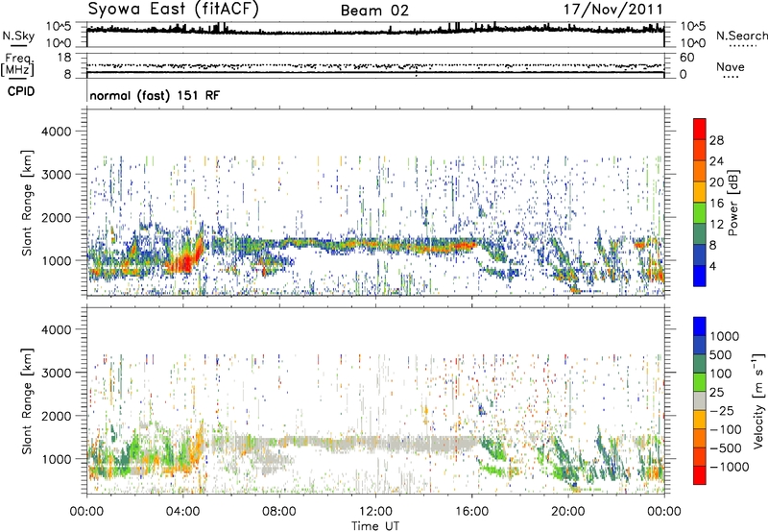This screenshot has width=768, height=532.
Task: Click the blue bottom segment of Power color bar
Action: pyautogui.click(x=700, y=276)
